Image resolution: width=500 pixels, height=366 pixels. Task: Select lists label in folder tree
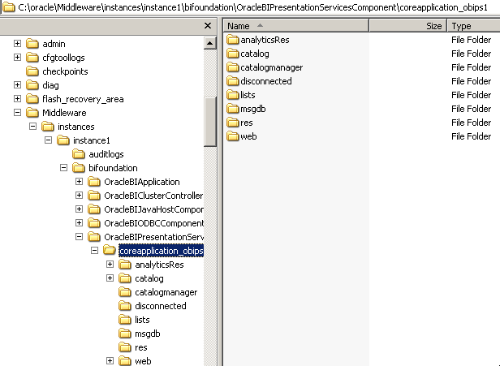(142, 320)
